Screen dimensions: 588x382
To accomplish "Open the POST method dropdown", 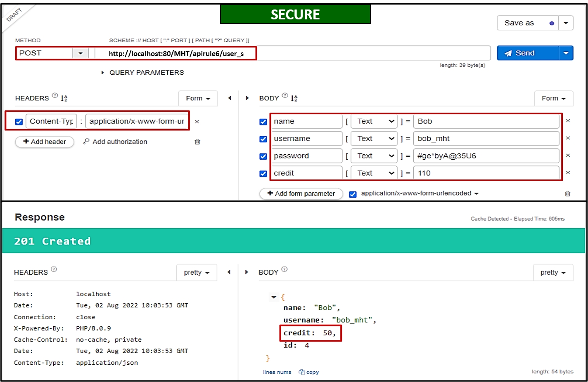I will [x=81, y=53].
